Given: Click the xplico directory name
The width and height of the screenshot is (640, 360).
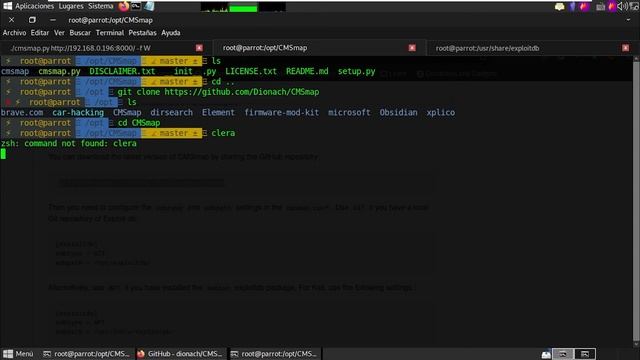Looking at the screenshot, I should point(440,113).
